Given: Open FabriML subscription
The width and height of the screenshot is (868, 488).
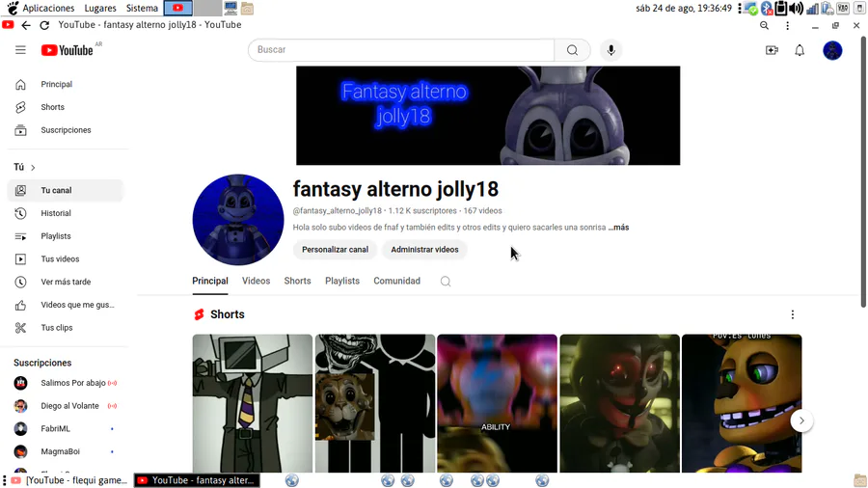Looking at the screenshot, I should click(66, 429).
